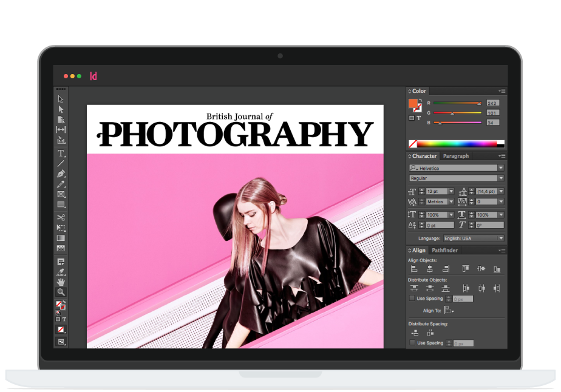Select the Direct Selection tool

pos(61,109)
